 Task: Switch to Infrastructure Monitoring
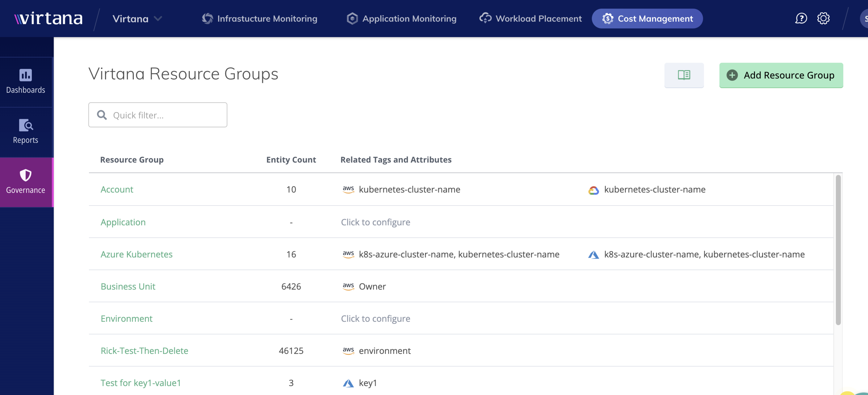coord(259,19)
